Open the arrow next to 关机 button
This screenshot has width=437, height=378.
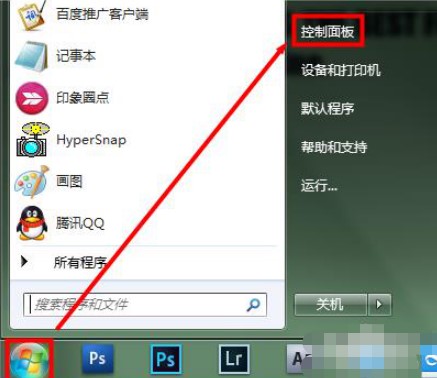coord(379,304)
